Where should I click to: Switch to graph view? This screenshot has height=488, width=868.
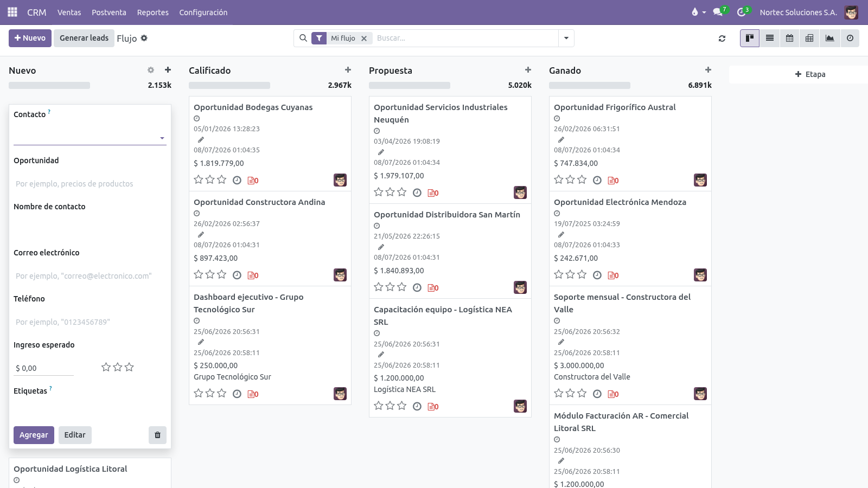click(x=830, y=38)
